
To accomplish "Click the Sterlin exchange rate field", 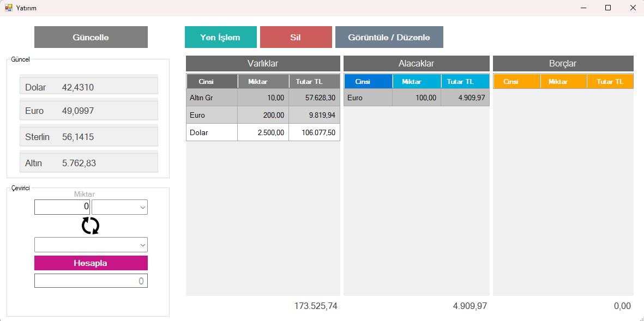I will 89,137.
